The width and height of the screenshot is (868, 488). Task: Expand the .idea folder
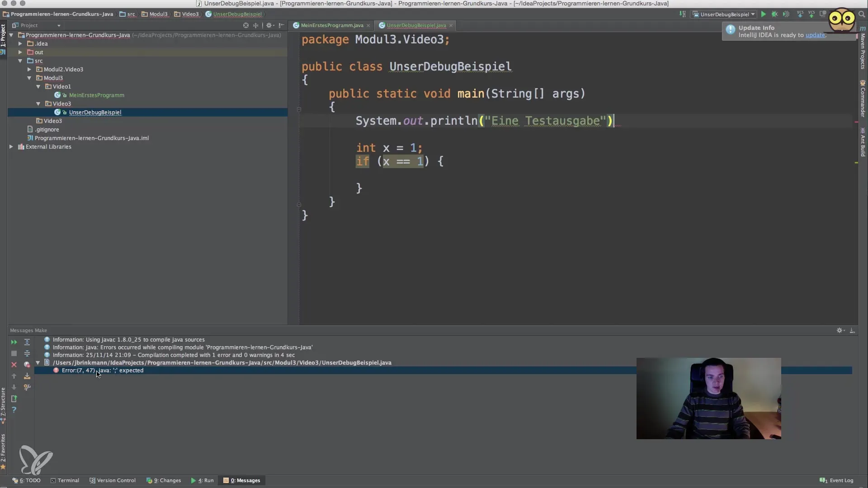click(20, 43)
